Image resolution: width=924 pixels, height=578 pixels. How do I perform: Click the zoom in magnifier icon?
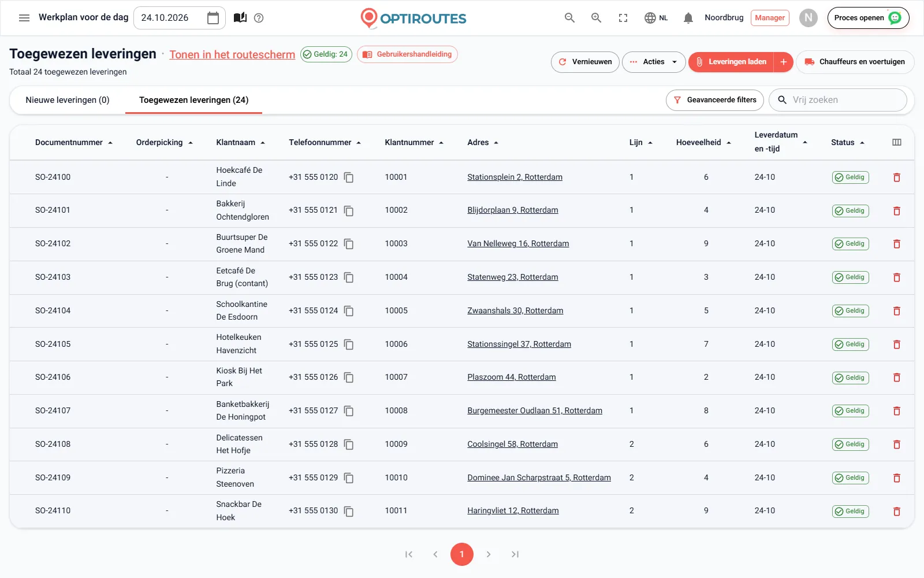(x=596, y=18)
